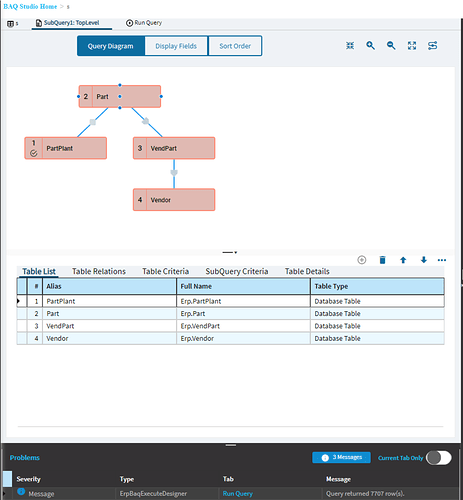
Task: Click the fit-to-screen expand icon
Action: tap(412, 46)
